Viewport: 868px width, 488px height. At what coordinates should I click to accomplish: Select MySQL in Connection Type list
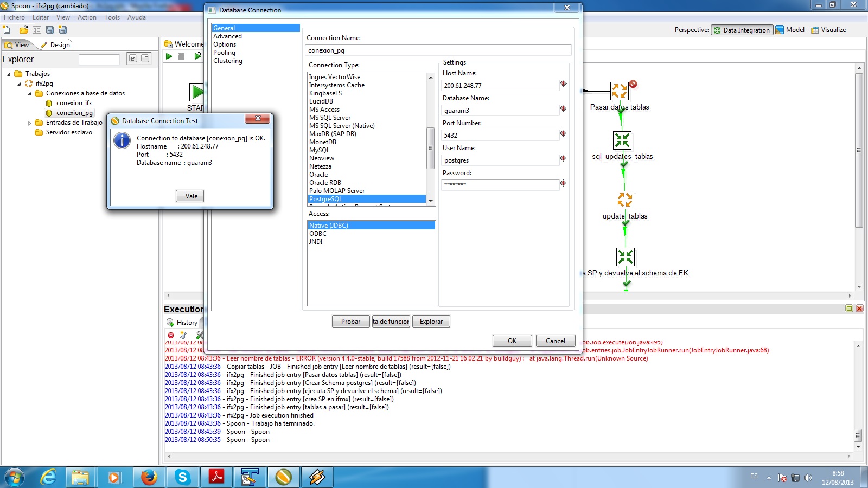click(320, 150)
